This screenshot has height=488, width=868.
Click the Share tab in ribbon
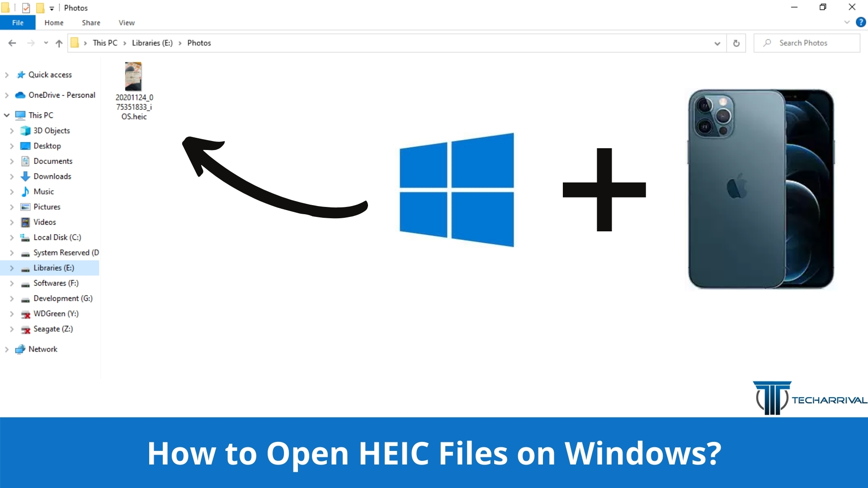click(x=90, y=23)
